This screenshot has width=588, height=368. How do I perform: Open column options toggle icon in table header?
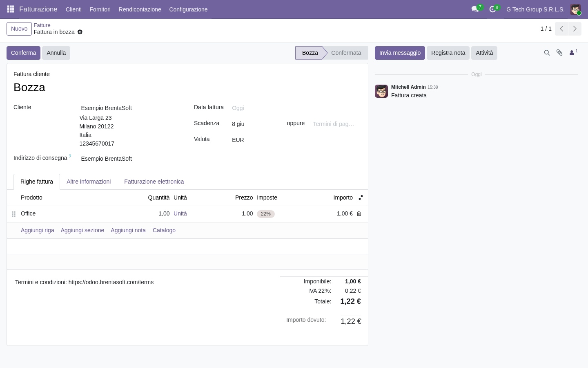pos(361,197)
